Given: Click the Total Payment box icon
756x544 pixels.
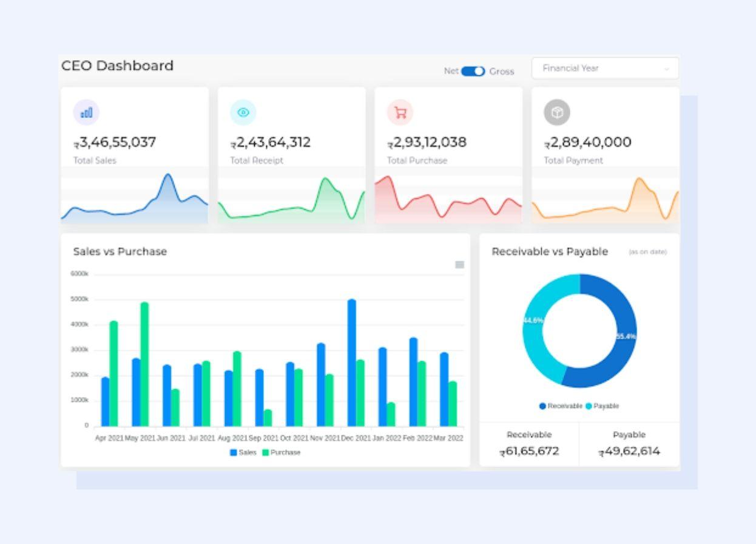Looking at the screenshot, I should click(557, 112).
